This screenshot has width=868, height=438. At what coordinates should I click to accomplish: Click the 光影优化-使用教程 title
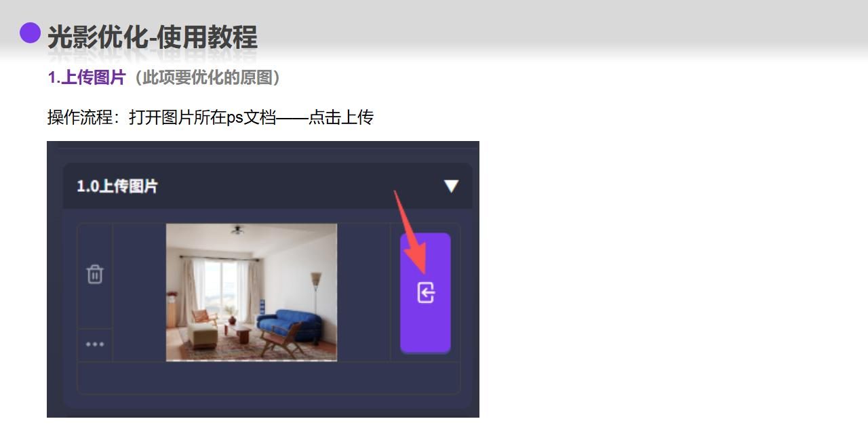tap(152, 37)
